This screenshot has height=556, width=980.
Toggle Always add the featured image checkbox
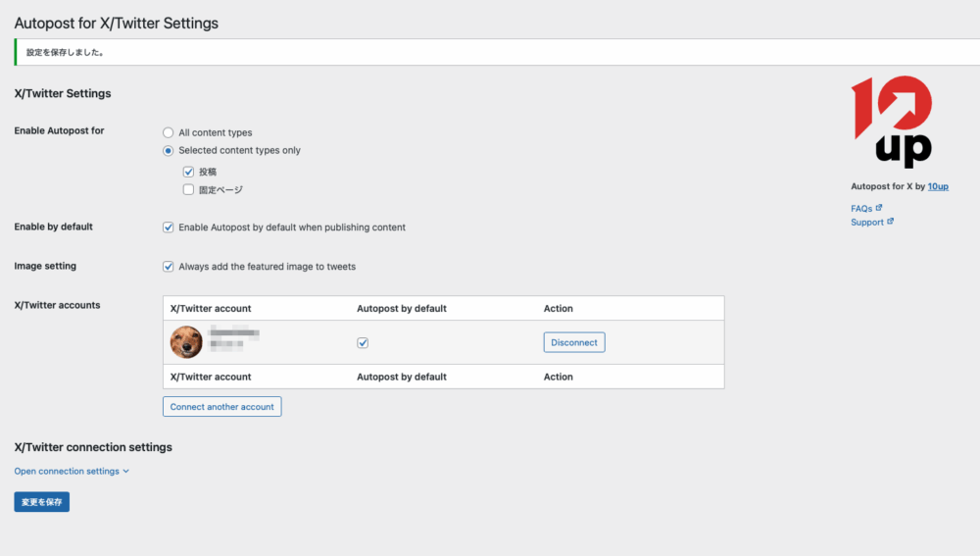click(169, 267)
